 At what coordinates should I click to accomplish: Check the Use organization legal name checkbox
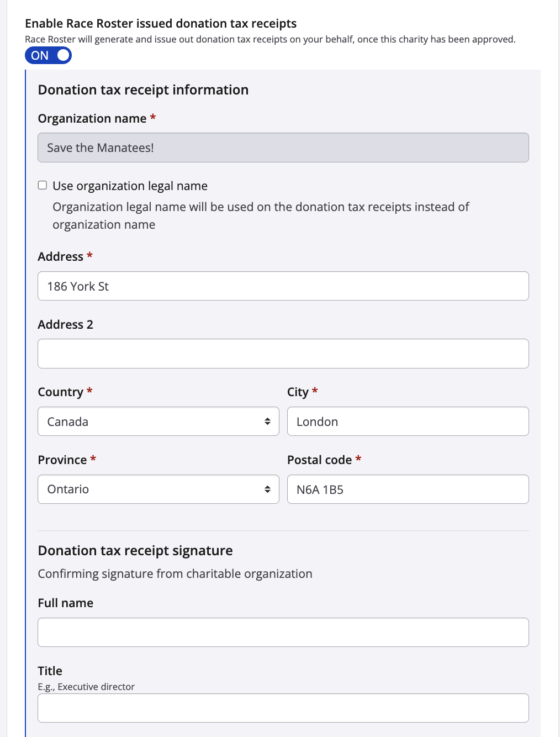click(43, 185)
